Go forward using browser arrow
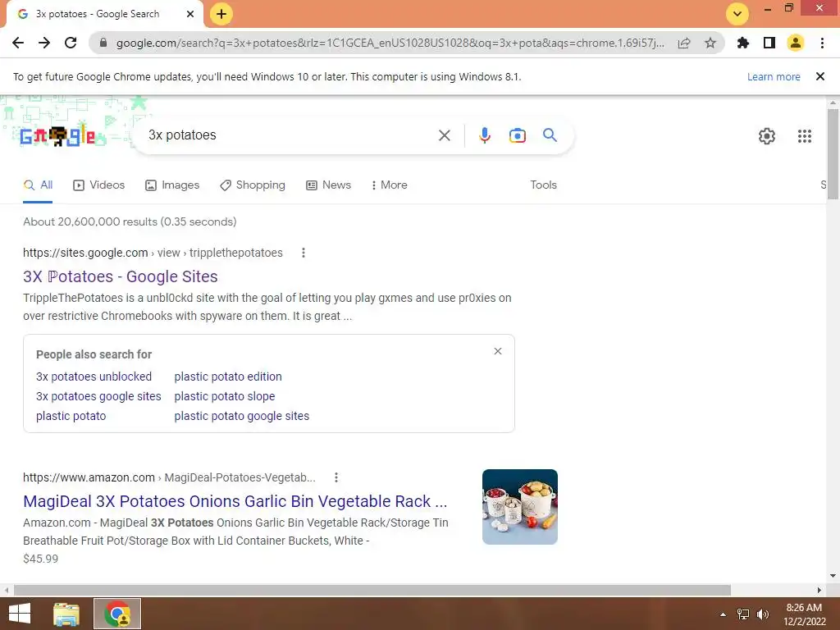The width and height of the screenshot is (840, 630). click(x=44, y=43)
